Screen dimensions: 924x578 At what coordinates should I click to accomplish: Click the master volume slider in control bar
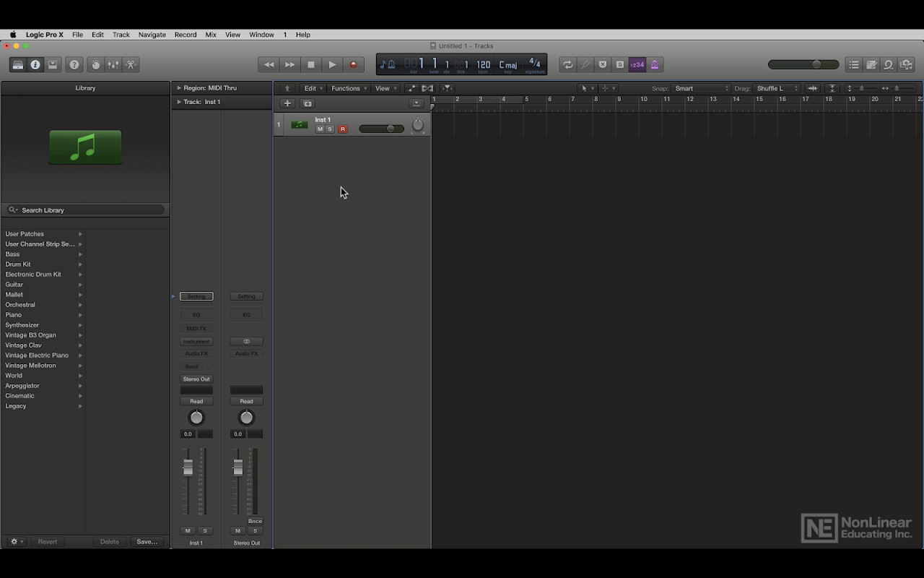[x=803, y=65]
